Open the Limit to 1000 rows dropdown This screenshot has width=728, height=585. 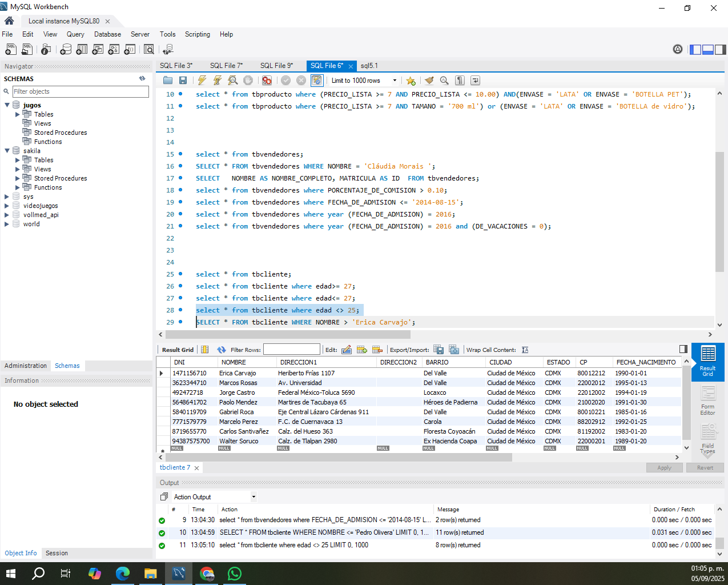[395, 81]
